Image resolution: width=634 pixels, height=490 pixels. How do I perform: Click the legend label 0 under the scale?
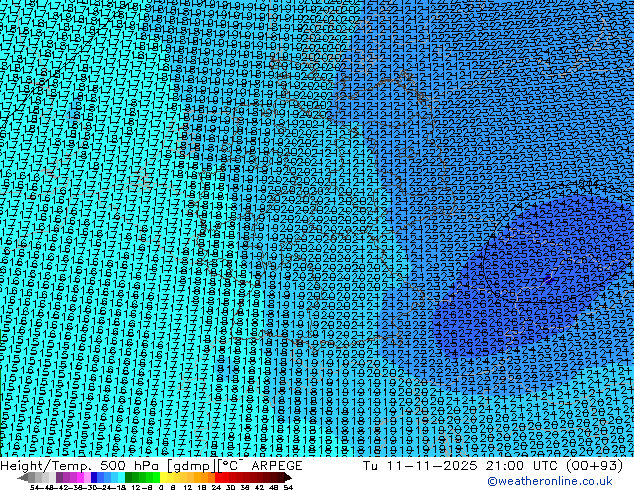(161, 487)
